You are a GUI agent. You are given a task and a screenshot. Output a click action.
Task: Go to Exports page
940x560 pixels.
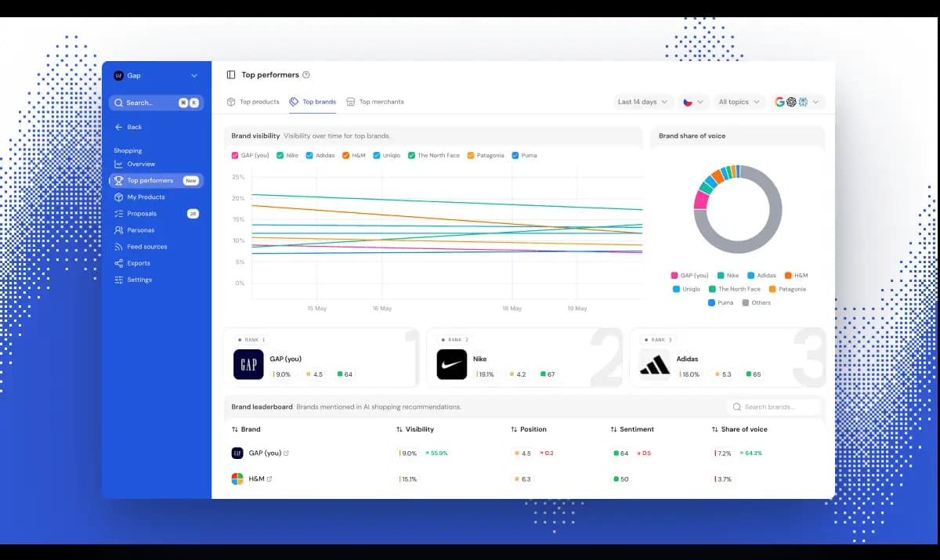point(156,263)
